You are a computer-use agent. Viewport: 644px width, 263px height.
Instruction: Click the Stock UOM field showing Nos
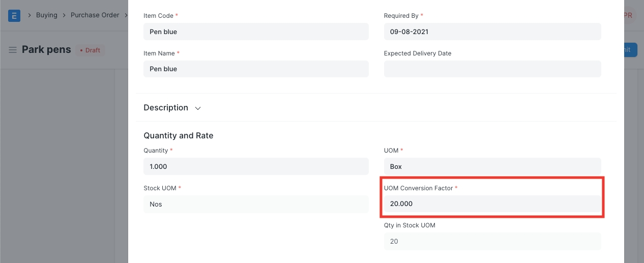pyautogui.click(x=256, y=204)
